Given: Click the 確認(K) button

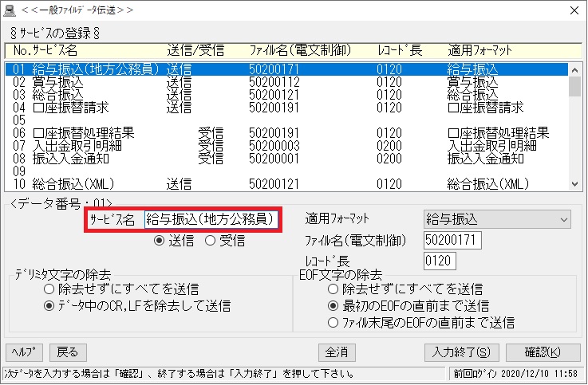Looking at the screenshot, I should [x=543, y=352].
